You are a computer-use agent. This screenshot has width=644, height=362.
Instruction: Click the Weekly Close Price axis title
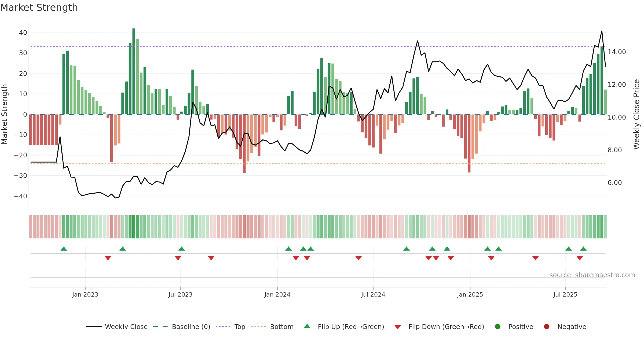coord(636,114)
